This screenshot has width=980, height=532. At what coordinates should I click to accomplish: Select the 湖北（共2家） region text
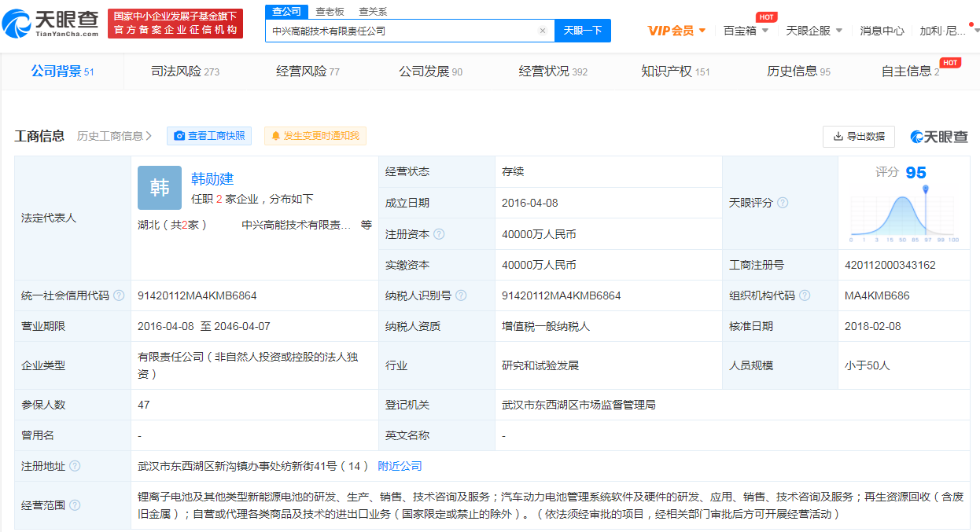click(x=172, y=225)
